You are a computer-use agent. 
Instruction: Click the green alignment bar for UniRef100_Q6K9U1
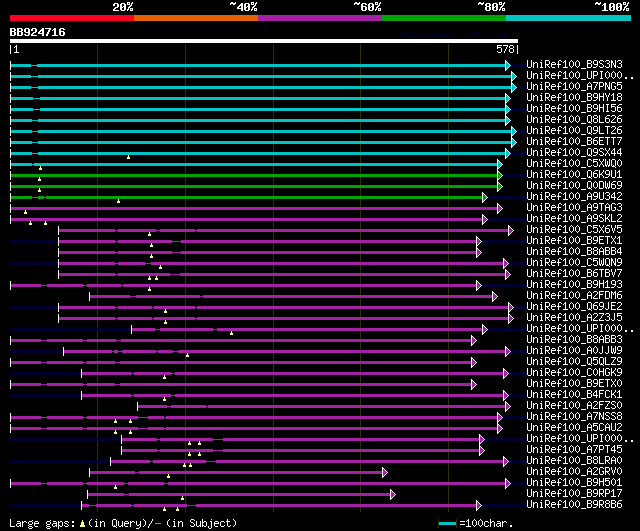pyautogui.click(x=254, y=176)
